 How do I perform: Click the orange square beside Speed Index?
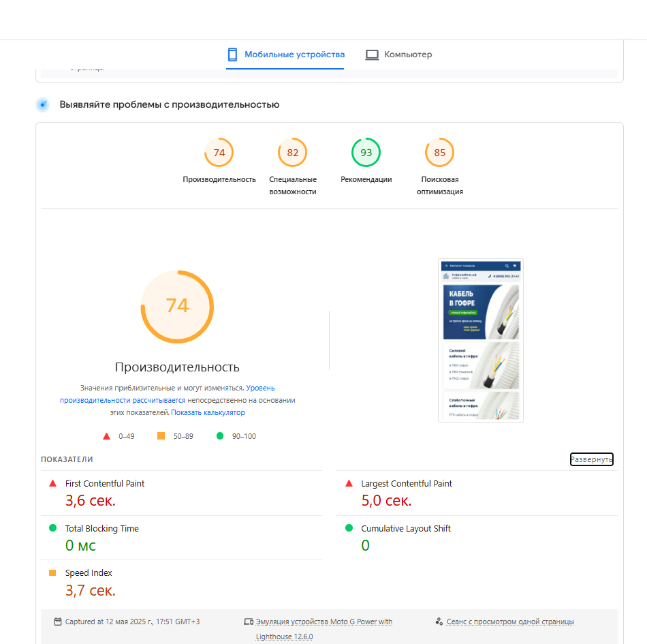tap(52, 573)
